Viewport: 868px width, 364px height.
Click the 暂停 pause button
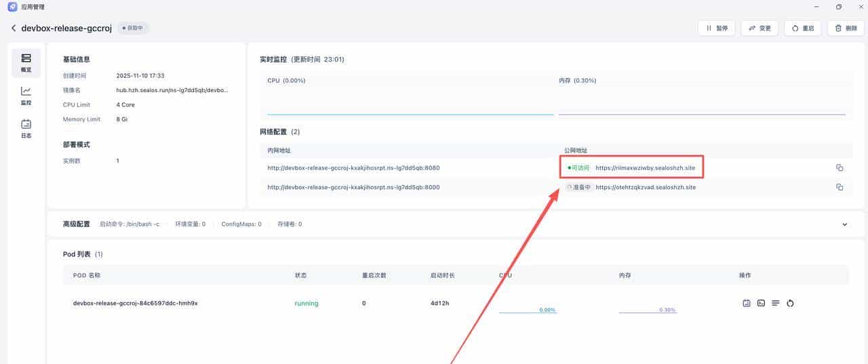pos(716,28)
